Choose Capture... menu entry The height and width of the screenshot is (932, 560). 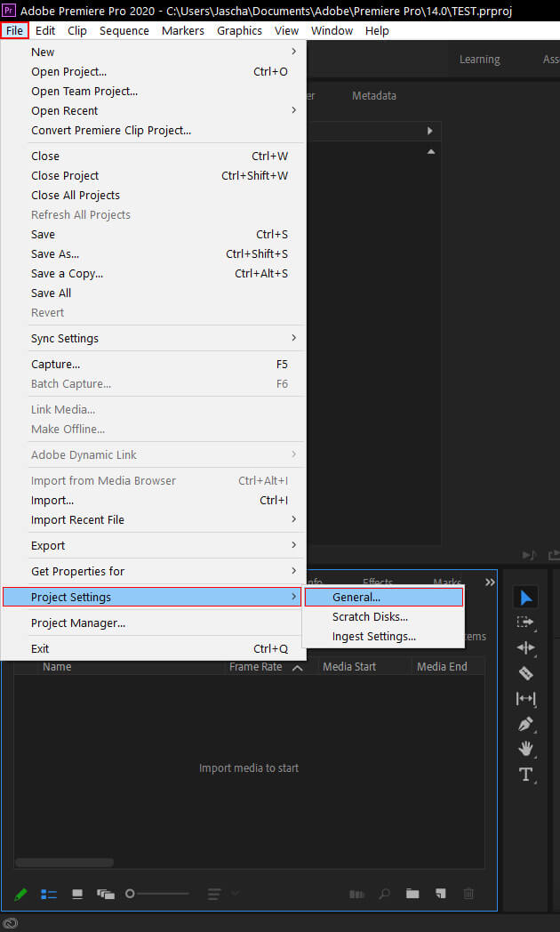[153, 365]
